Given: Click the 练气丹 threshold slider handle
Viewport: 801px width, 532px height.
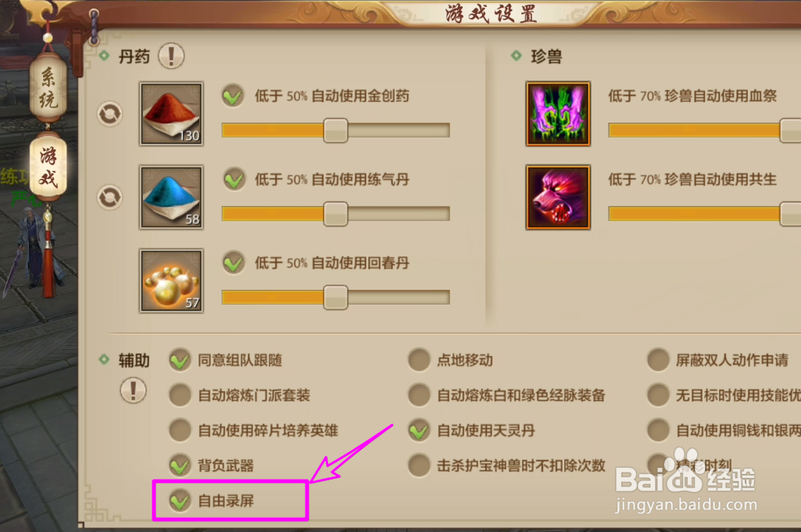Looking at the screenshot, I should click(x=335, y=214).
